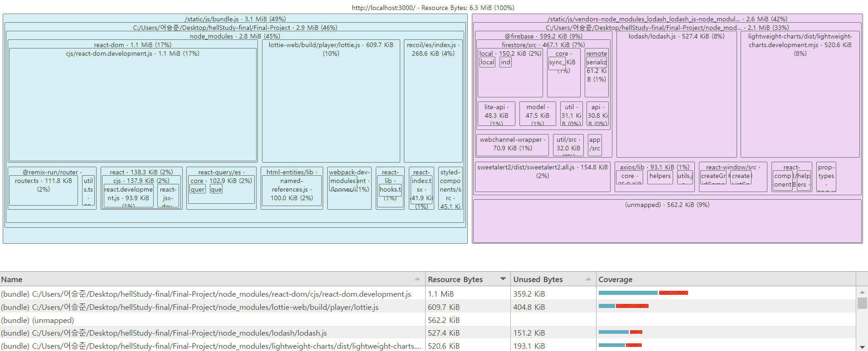Click the Resource Bytes sort arrow

point(503,279)
